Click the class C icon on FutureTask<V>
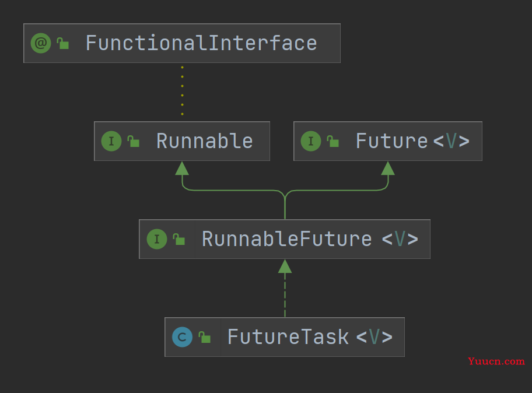532x393 pixels. pyautogui.click(x=182, y=337)
